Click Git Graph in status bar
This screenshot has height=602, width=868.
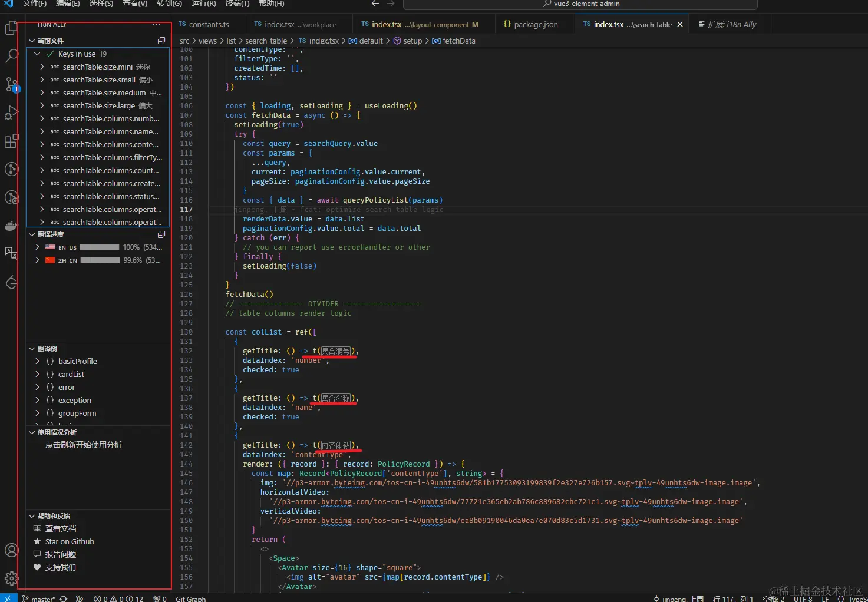click(x=191, y=598)
